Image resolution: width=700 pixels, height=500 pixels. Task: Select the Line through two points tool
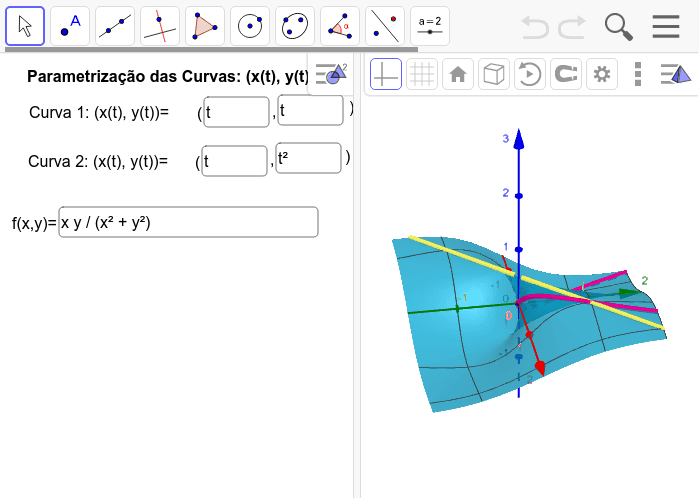[x=115, y=26]
